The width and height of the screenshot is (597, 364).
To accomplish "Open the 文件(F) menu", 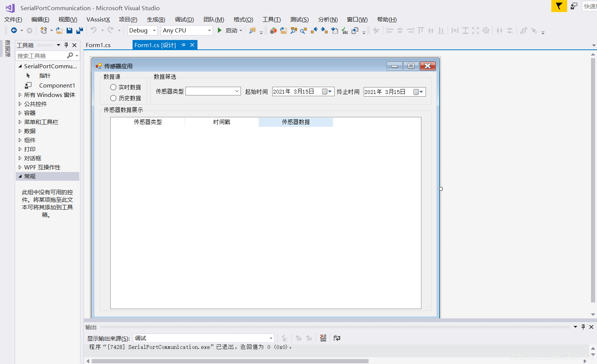I will [x=13, y=20].
